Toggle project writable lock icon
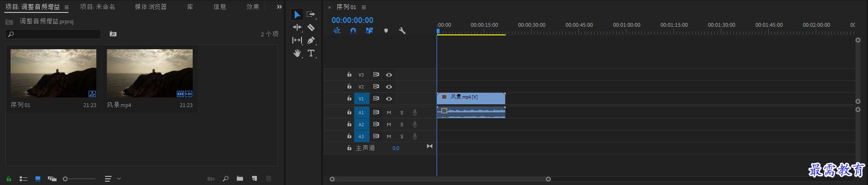Screen dimensions: 868x185 [9, 179]
